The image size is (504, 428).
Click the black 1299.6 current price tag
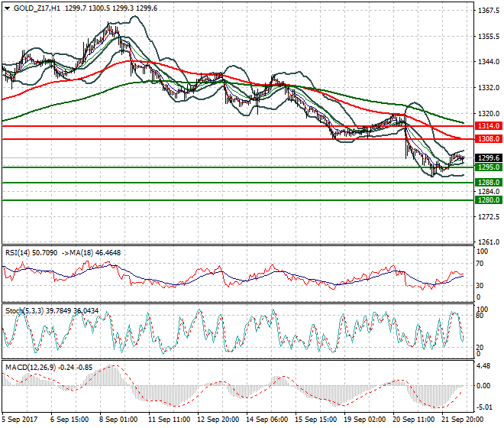[487, 158]
